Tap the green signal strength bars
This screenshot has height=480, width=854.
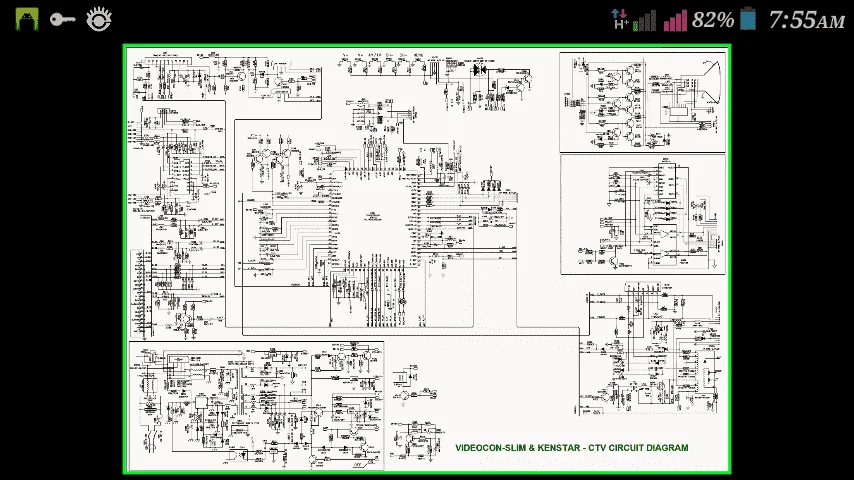(x=644, y=21)
